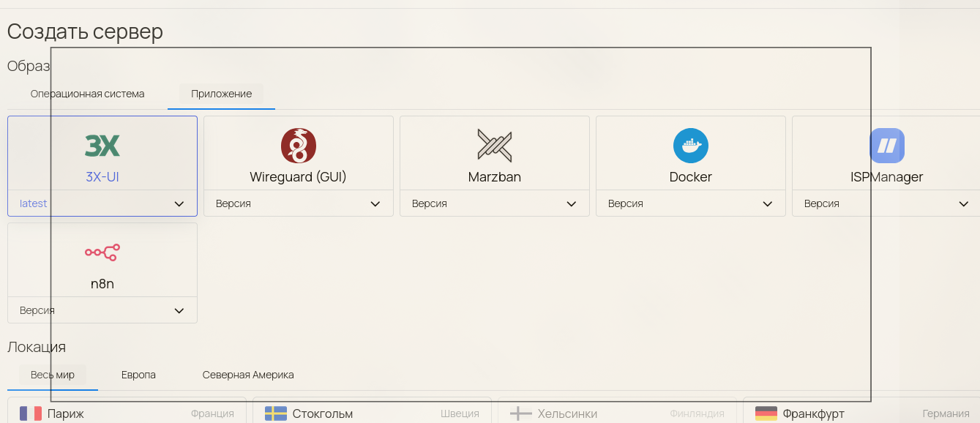Click the Швеция country label
Viewport: 980px width, 423px height.
460,413
